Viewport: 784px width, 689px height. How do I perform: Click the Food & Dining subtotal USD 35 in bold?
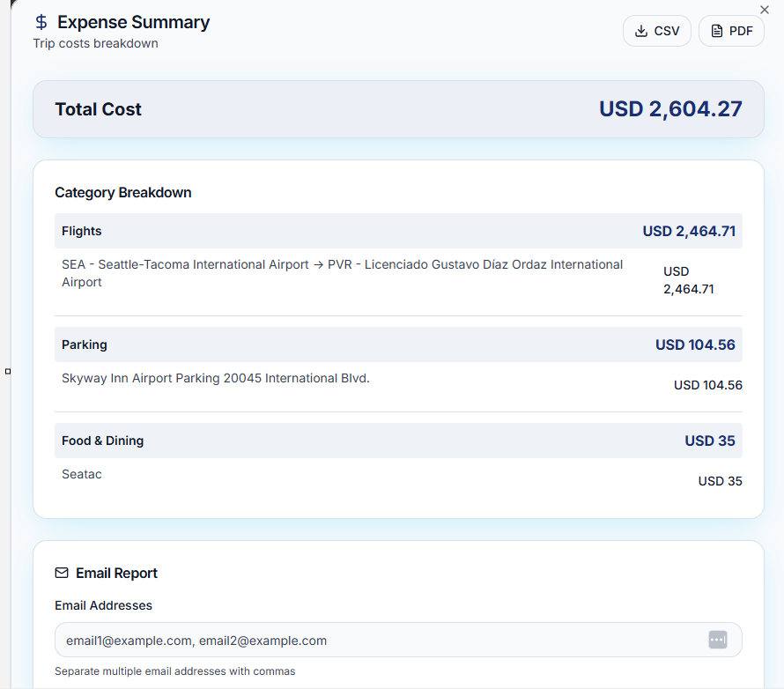click(x=709, y=441)
